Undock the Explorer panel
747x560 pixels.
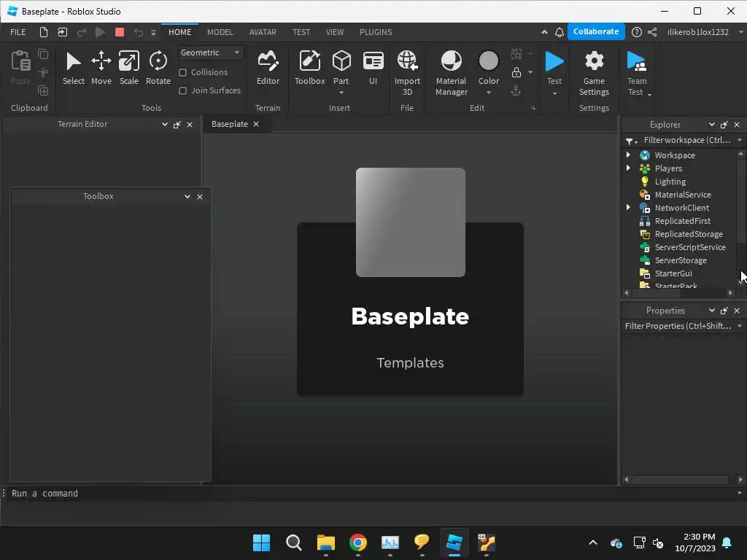724,125
